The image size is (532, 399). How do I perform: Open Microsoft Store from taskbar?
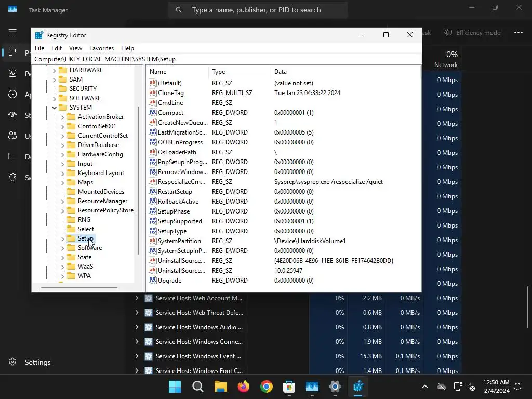pos(289,387)
